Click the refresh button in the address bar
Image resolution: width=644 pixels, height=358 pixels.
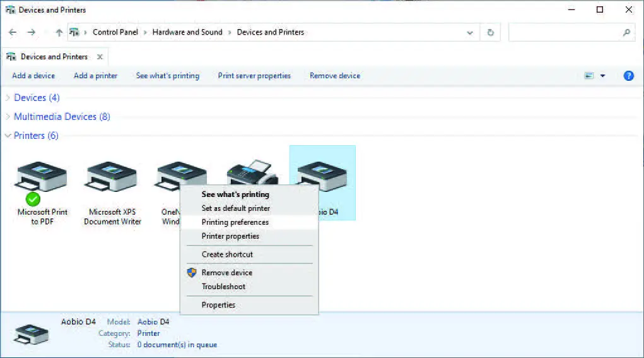pyautogui.click(x=490, y=32)
